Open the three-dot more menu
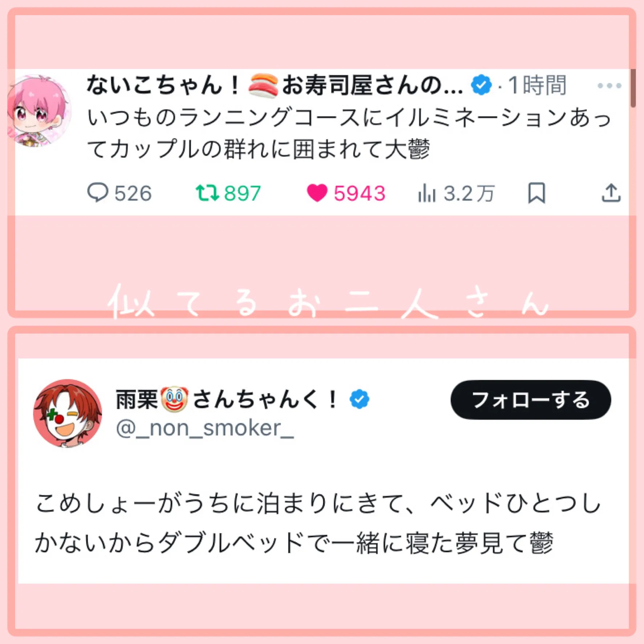The image size is (644, 644). [x=609, y=86]
